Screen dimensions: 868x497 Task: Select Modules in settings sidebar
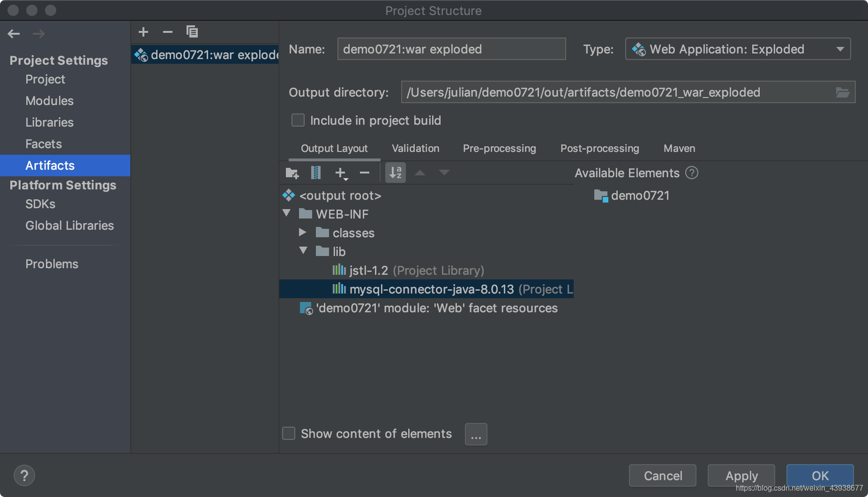click(x=65, y=101)
